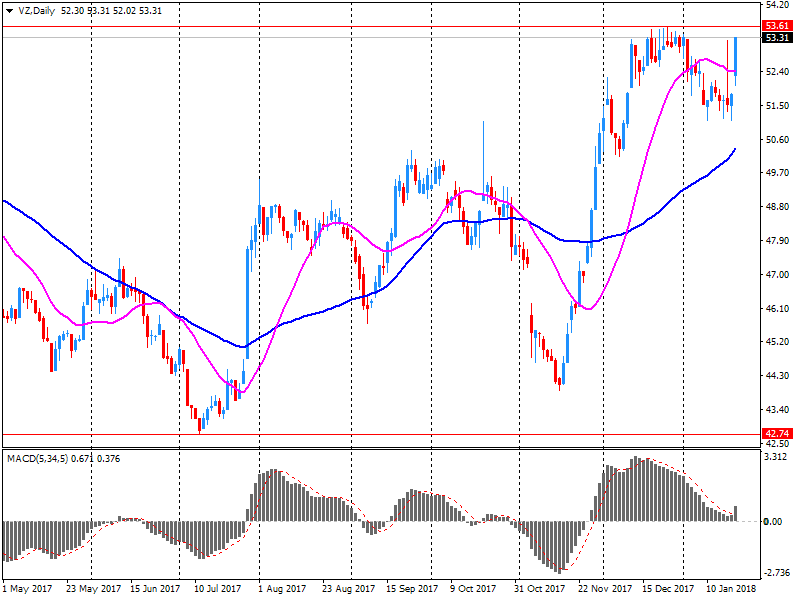
Task: Click the 44.30 price scale value
Action: (777, 376)
